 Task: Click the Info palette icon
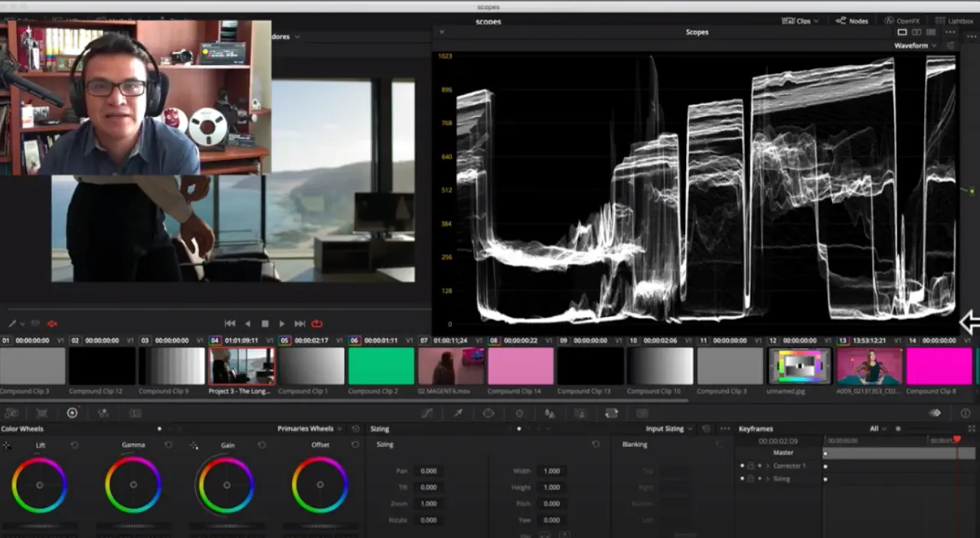pyautogui.click(x=965, y=413)
